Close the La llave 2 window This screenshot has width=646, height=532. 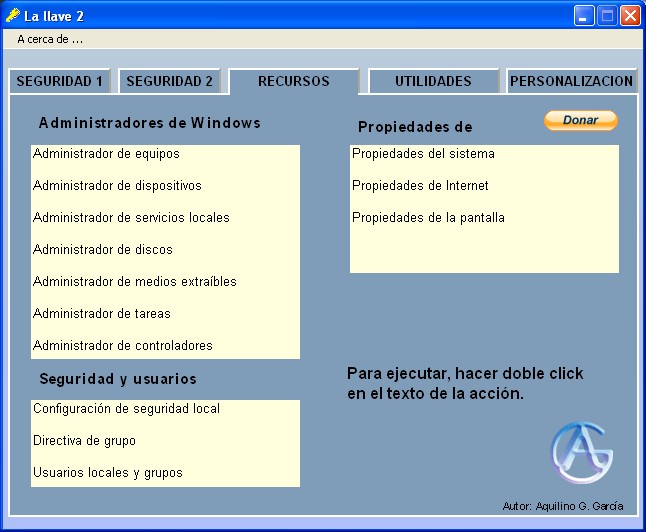630,16
